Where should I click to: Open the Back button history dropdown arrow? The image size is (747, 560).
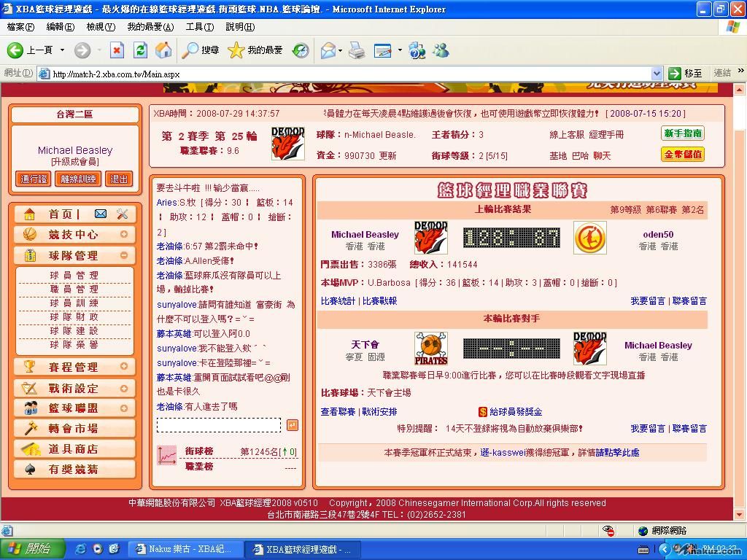click(62, 50)
